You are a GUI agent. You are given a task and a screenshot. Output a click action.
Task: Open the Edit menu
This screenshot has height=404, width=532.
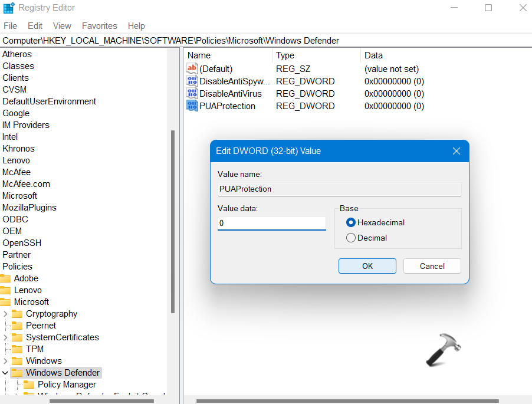coord(35,26)
